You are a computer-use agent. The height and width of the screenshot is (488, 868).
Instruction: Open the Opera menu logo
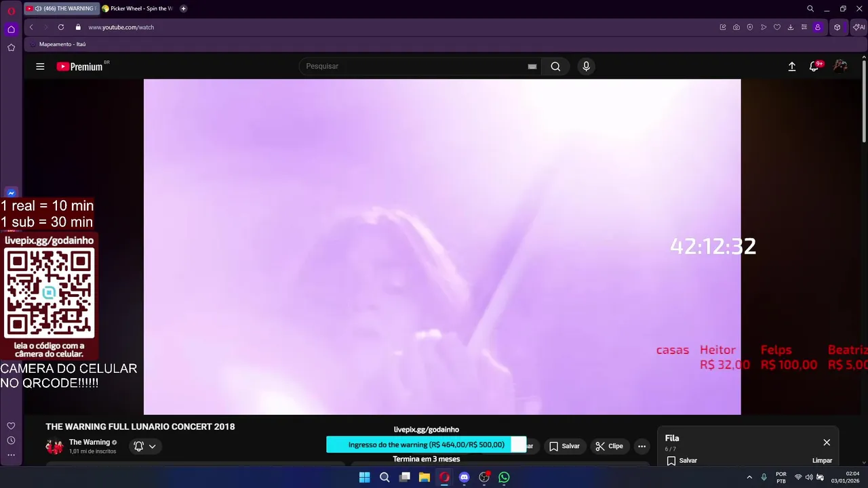click(x=11, y=9)
